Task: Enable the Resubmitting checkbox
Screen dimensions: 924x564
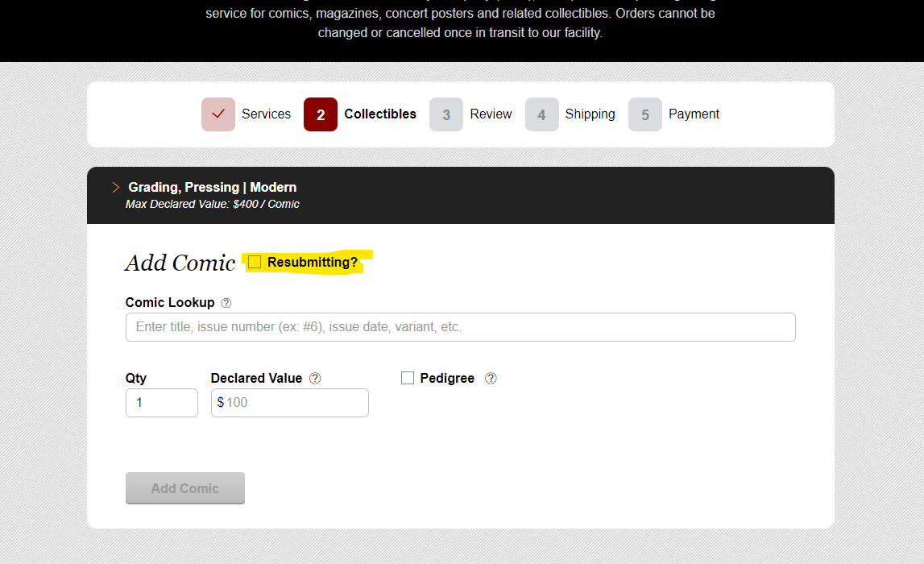Action: 254,261
